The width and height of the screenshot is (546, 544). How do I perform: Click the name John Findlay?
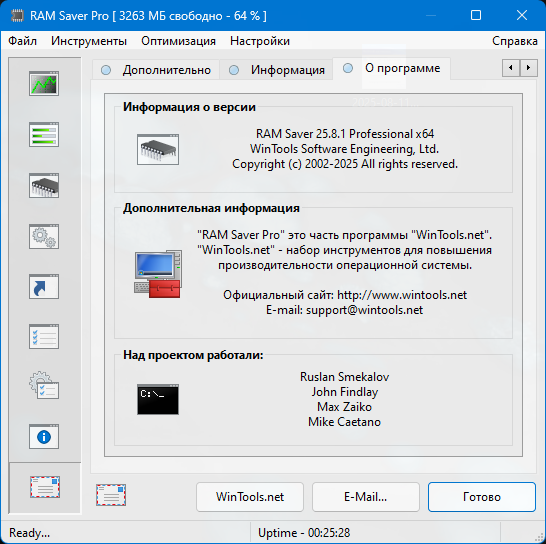(344, 392)
